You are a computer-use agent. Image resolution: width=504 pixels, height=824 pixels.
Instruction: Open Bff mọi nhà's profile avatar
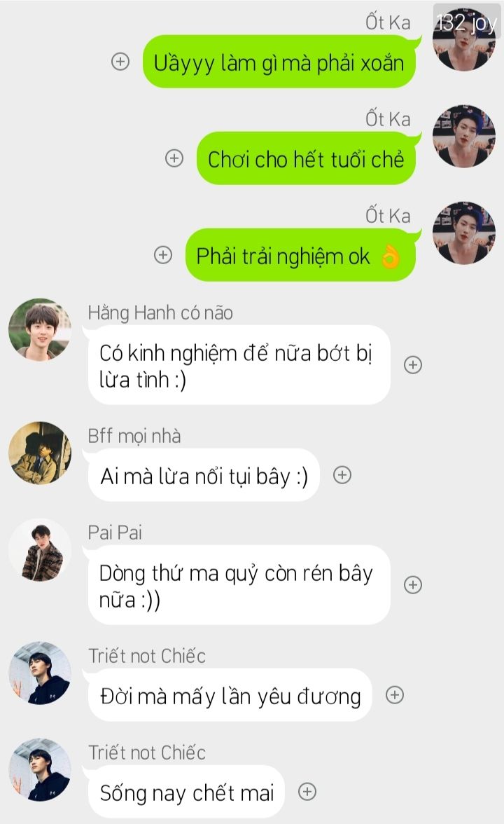[x=40, y=453]
